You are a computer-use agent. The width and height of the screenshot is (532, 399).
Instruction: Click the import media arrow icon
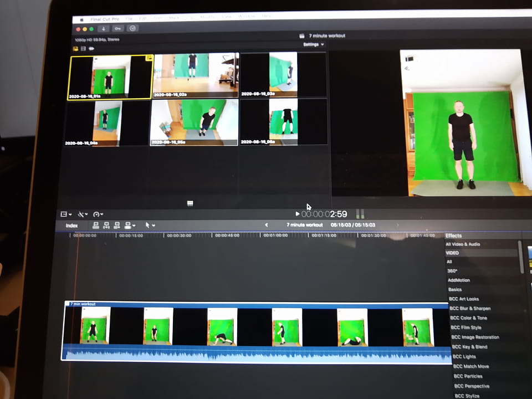coord(104,28)
